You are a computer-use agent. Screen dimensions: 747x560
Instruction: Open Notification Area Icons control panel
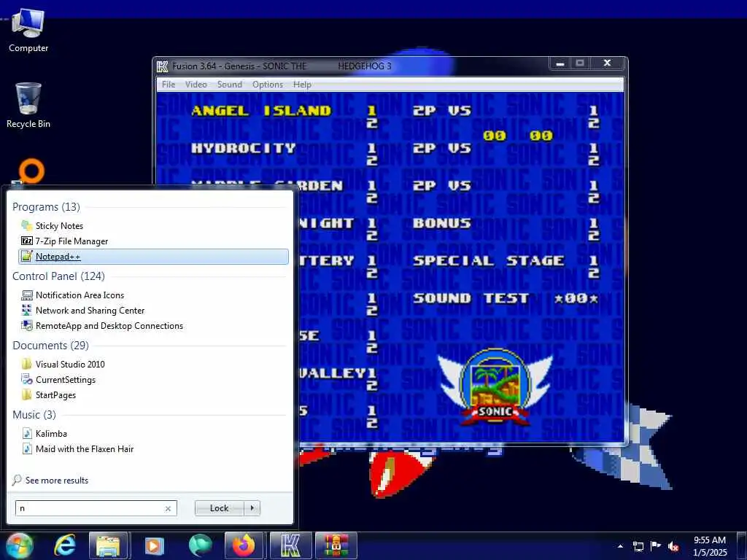point(73,295)
